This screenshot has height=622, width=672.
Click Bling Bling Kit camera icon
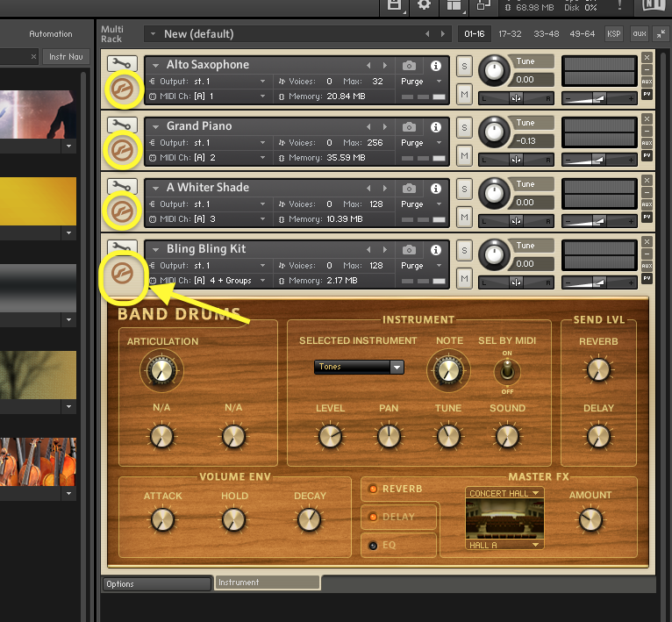click(409, 249)
